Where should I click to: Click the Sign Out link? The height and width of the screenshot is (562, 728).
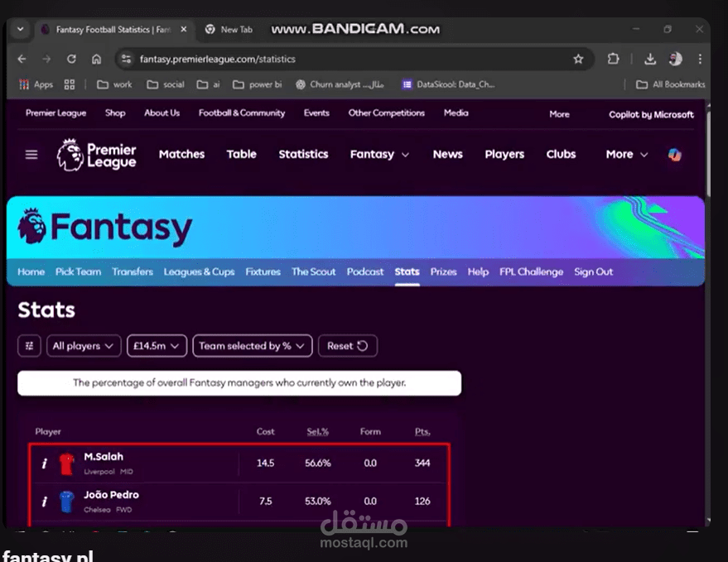tap(593, 272)
